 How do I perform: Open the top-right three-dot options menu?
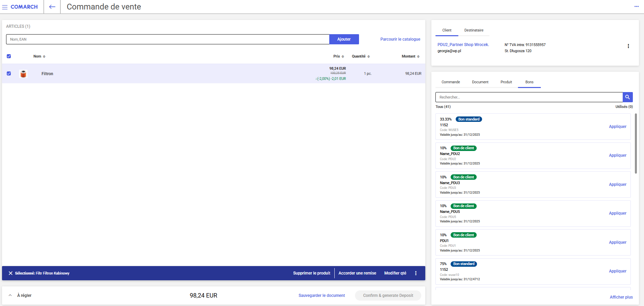(636, 7)
